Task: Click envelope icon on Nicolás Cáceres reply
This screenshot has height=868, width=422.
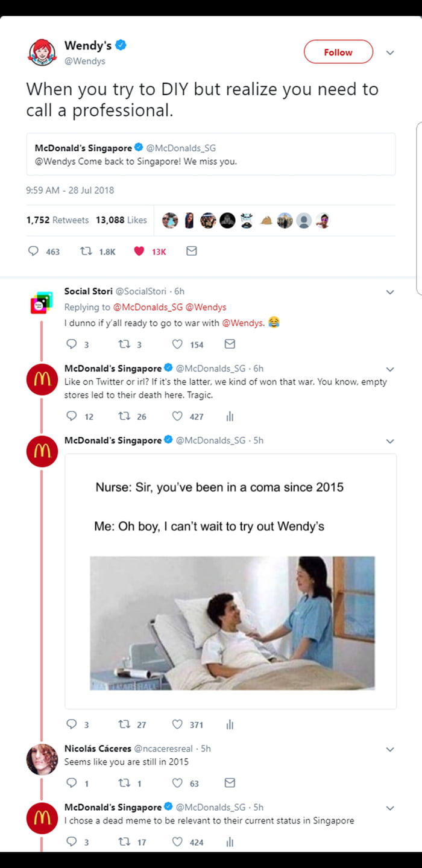Action: coord(229,783)
